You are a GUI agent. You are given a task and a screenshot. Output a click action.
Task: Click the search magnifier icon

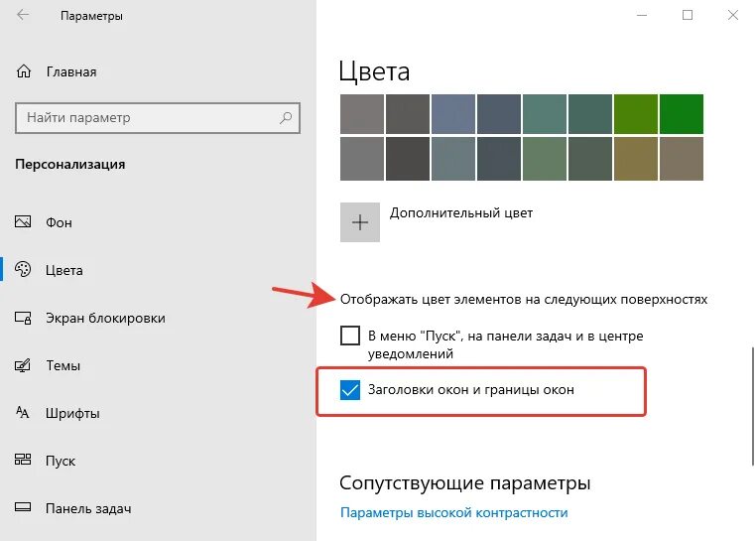286,117
